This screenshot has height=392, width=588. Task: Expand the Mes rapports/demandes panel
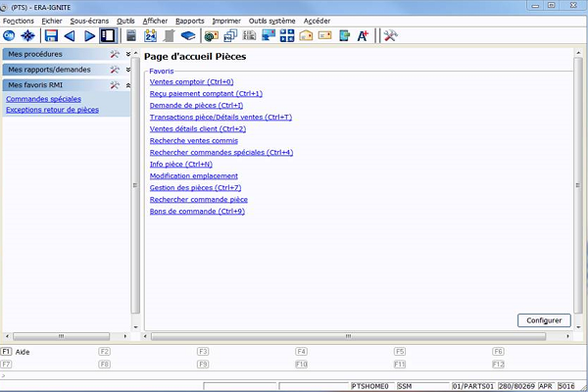tap(127, 70)
